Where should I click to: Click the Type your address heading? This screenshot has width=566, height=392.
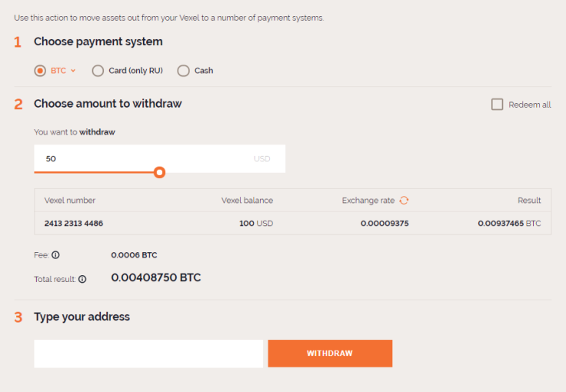[x=82, y=317]
